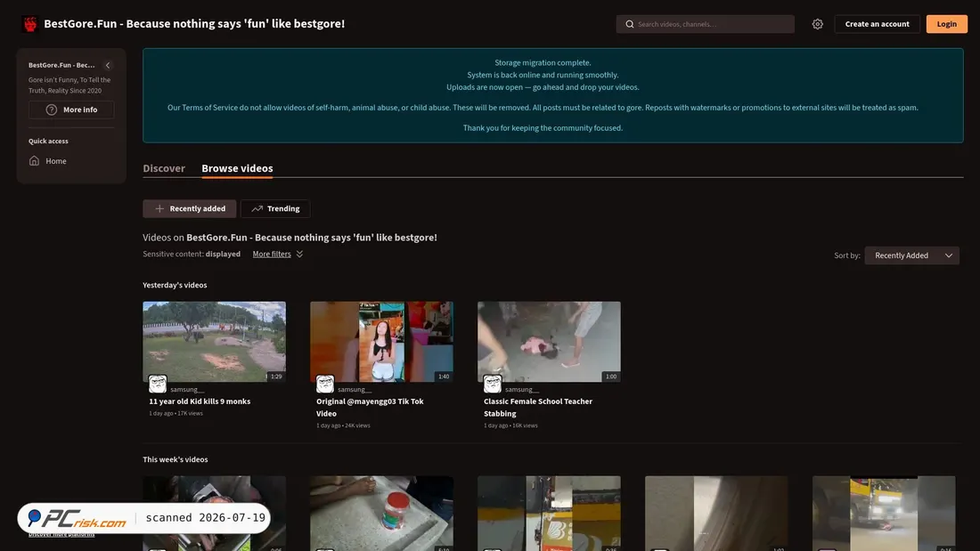The height and width of the screenshot is (551, 980).
Task: Collapse the sidebar with the chevron arrow
Action: coord(108,65)
